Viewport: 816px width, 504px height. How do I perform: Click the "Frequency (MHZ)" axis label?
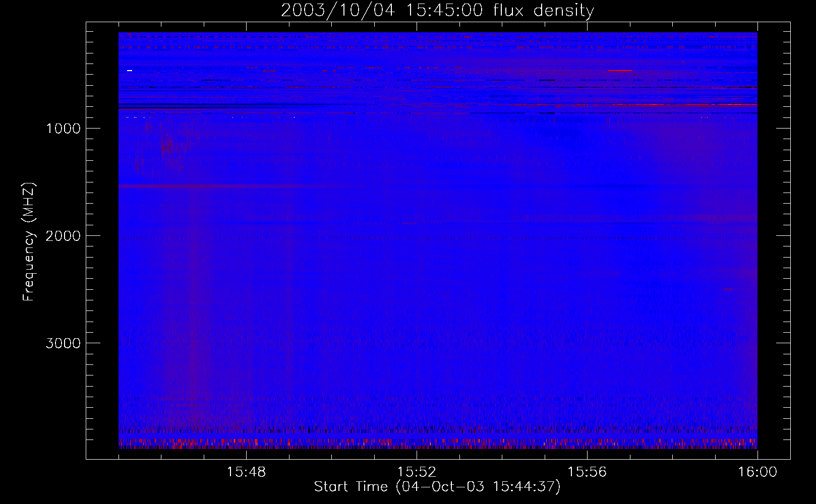[29, 241]
